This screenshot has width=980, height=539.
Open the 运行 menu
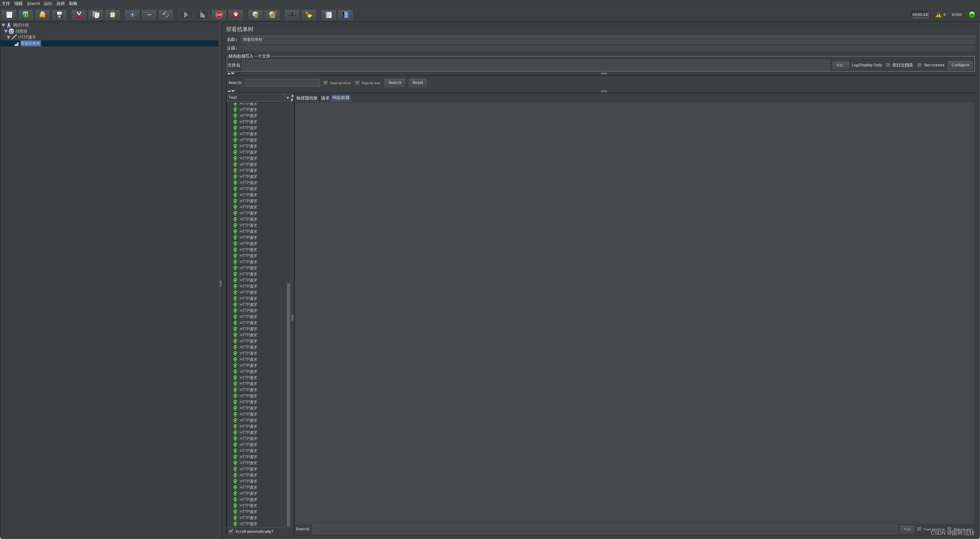pyautogui.click(x=48, y=4)
